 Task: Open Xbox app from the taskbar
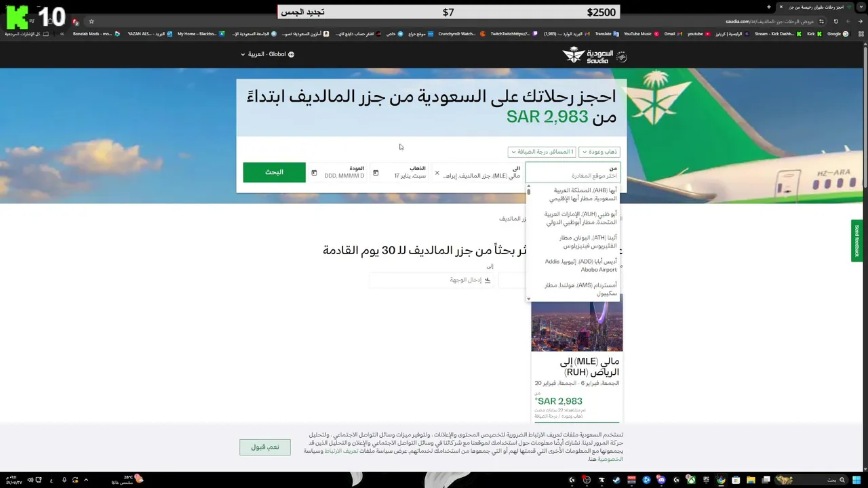tap(691, 480)
